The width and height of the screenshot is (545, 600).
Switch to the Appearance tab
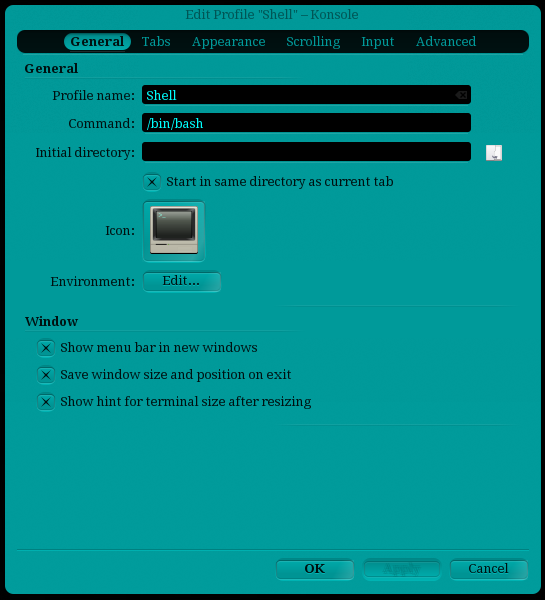[x=228, y=41]
